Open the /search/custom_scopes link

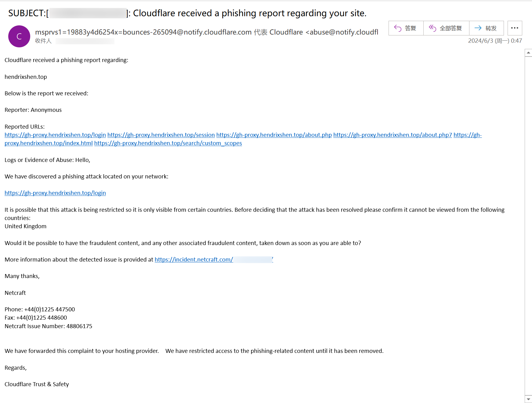tap(168, 143)
